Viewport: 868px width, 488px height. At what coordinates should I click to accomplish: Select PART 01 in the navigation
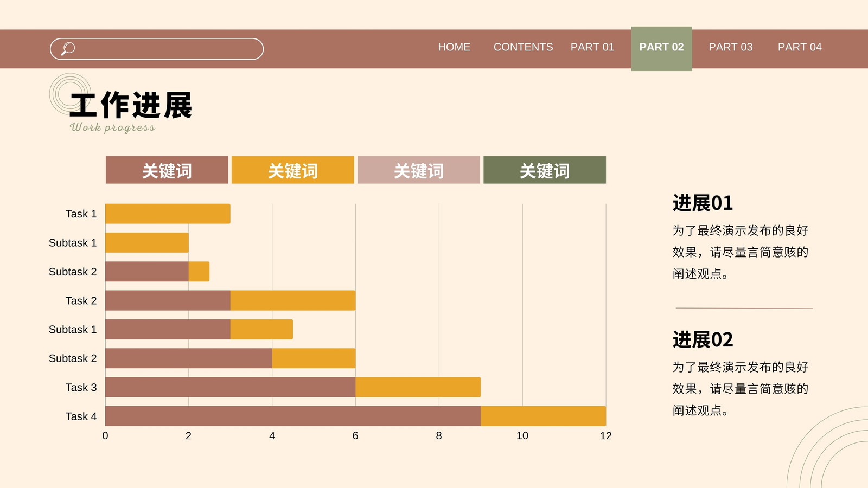click(x=592, y=47)
